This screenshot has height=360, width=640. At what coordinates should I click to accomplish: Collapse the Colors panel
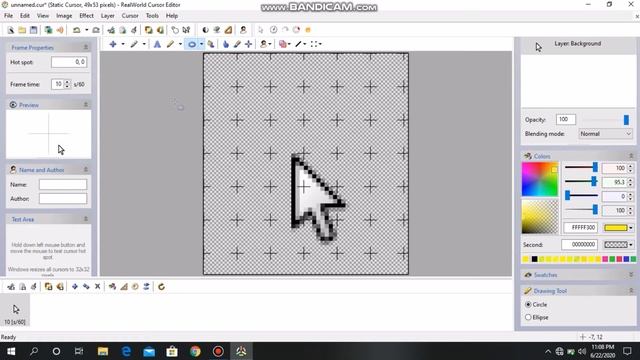631,156
